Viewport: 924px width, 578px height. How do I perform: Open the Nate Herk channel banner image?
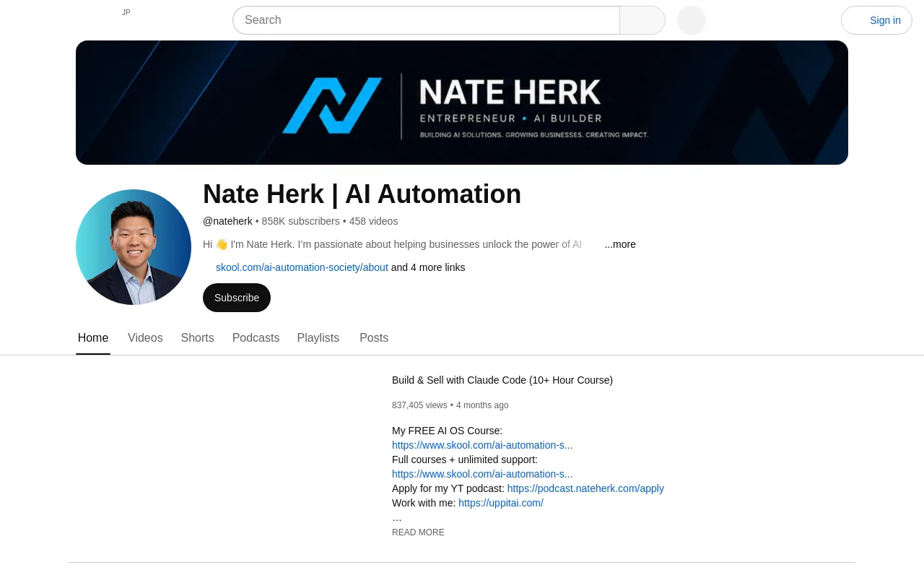coord(462,103)
